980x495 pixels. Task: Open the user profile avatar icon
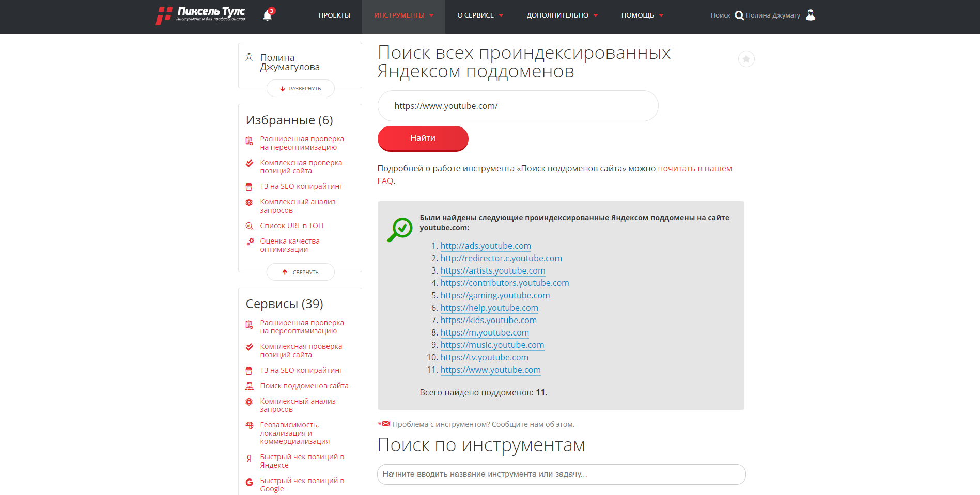pyautogui.click(x=811, y=15)
